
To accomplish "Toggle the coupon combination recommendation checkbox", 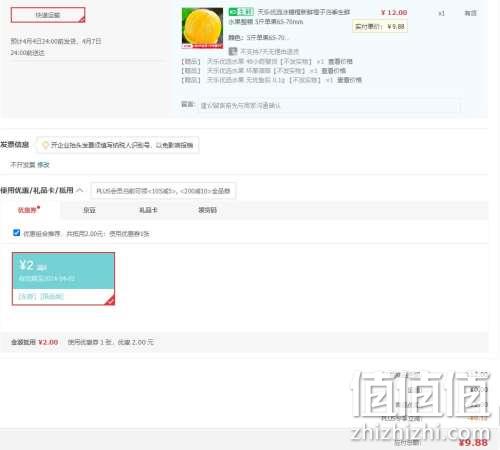I will 16,233.
